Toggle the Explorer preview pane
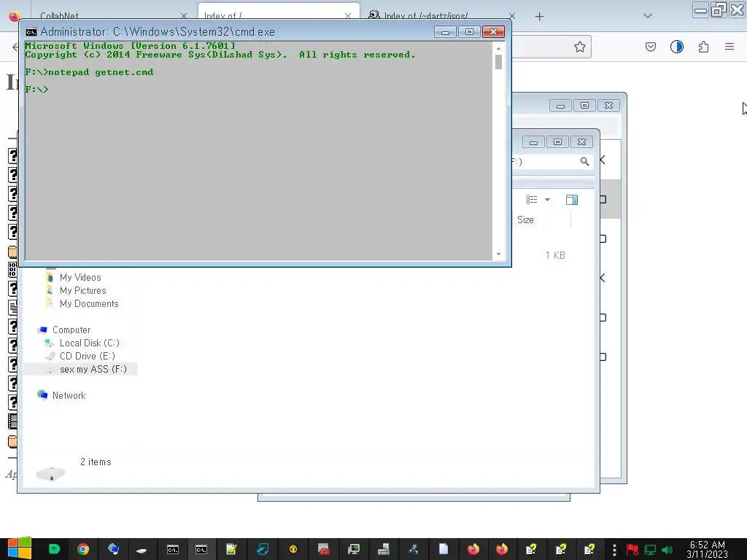The width and height of the screenshot is (747, 560). coord(572,200)
